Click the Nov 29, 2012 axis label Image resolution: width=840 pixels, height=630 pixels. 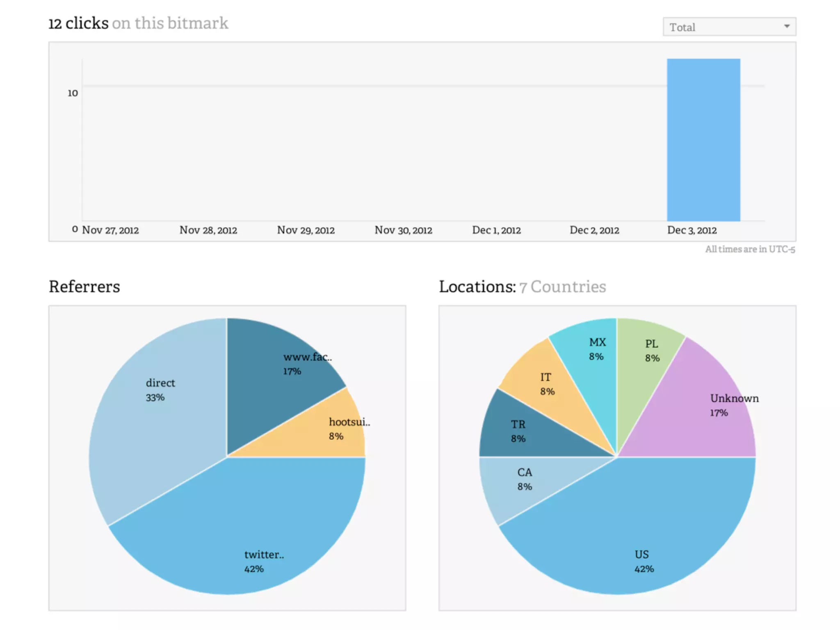(x=306, y=230)
